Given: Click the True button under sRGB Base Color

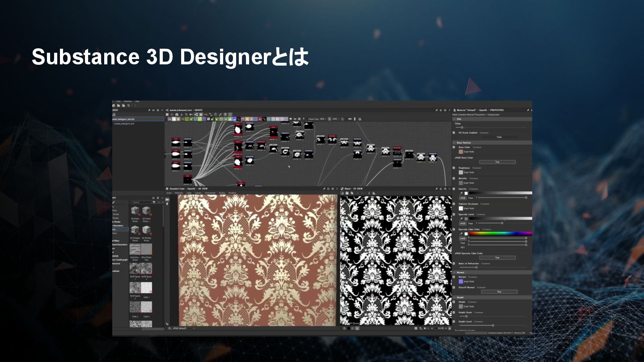Looking at the screenshot, I should click(x=497, y=162).
